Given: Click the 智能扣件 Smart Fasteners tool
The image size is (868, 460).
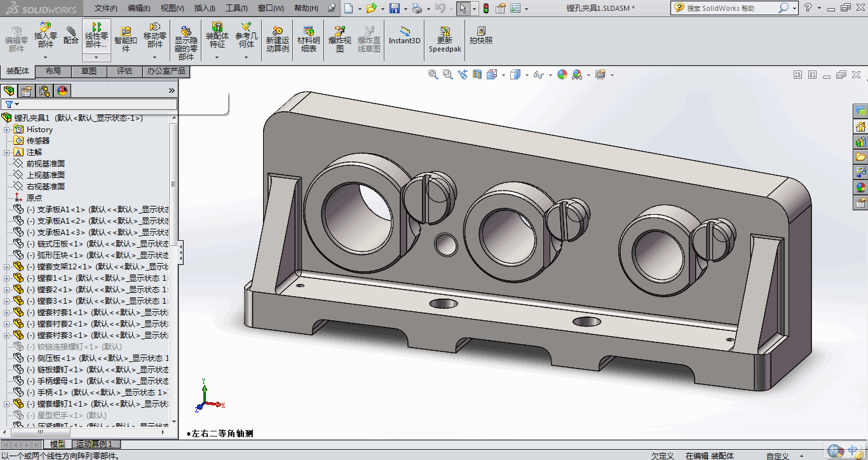Looking at the screenshot, I should 126,39.
